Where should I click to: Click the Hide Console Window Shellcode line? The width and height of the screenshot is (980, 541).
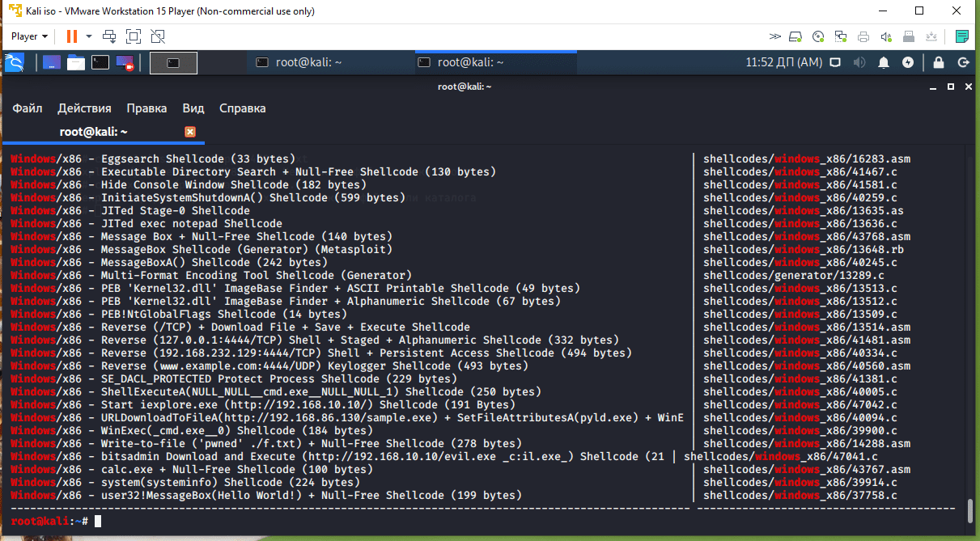[189, 185]
